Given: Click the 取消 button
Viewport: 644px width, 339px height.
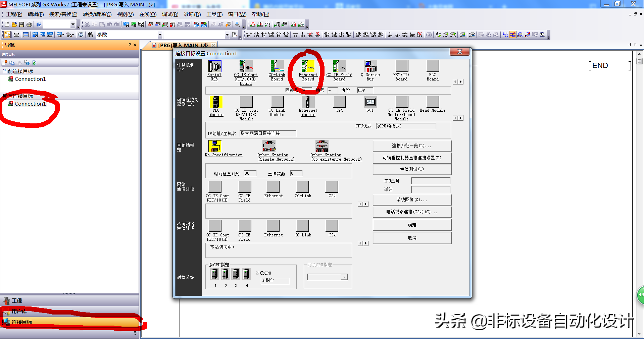Looking at the screenshot, I should pyautogui.click(x=412, y=238).
